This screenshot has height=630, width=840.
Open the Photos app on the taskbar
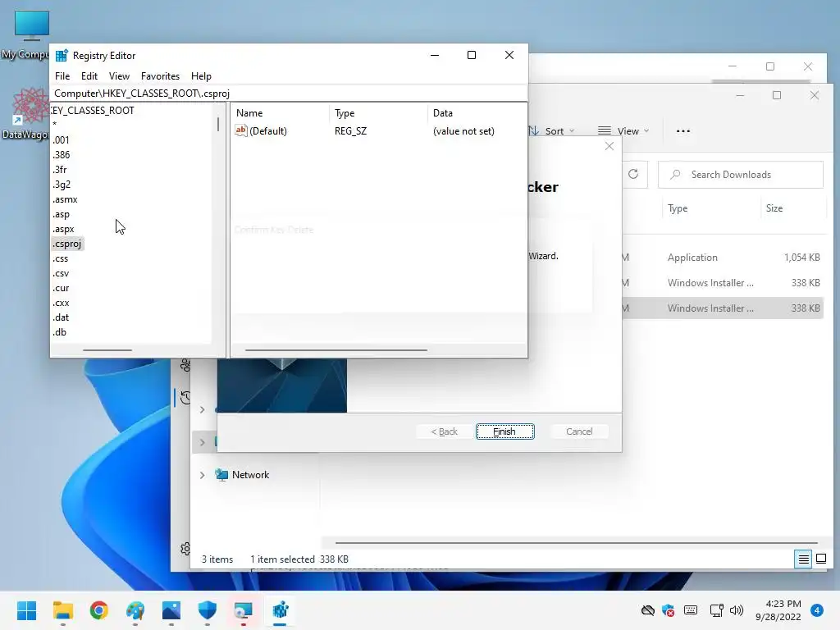coord(171,610)
